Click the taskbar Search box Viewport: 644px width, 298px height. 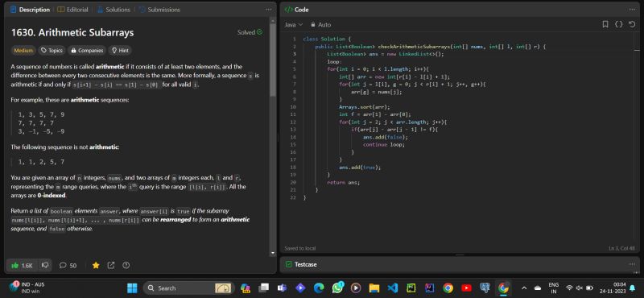(x=188, y=288)
